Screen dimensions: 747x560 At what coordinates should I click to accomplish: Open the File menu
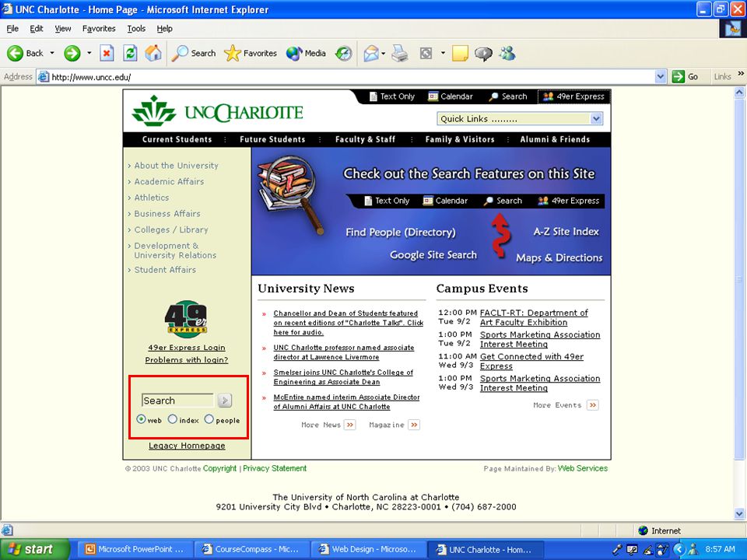12,29
